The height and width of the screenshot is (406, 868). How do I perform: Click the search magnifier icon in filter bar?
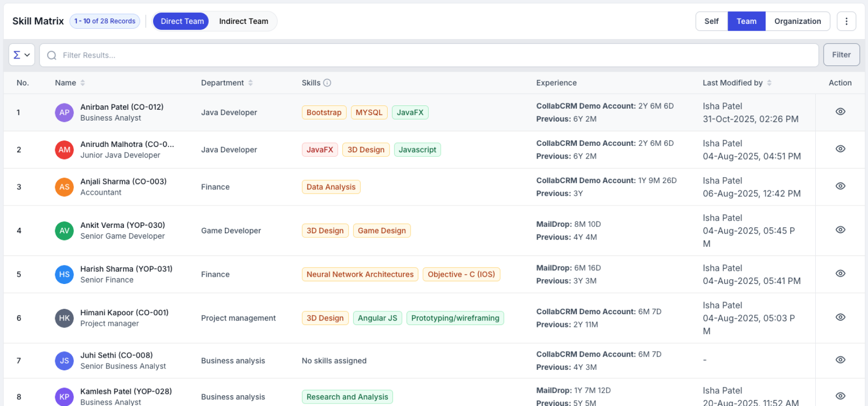pos(52,56)
